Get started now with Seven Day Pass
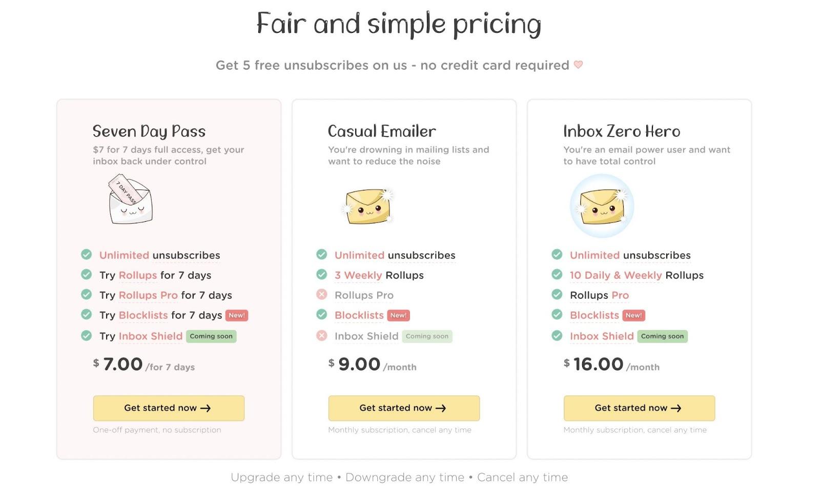 click(x=169, y=408)
